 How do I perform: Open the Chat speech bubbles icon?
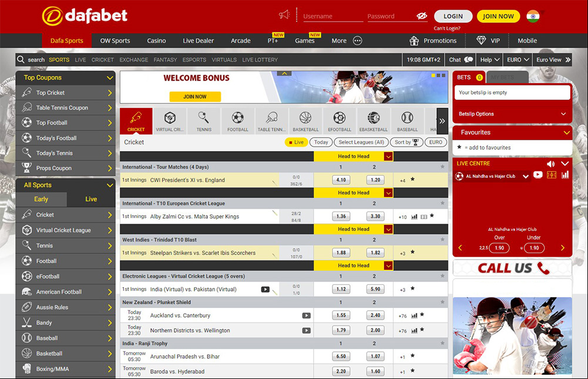click(x=468, y=60)
